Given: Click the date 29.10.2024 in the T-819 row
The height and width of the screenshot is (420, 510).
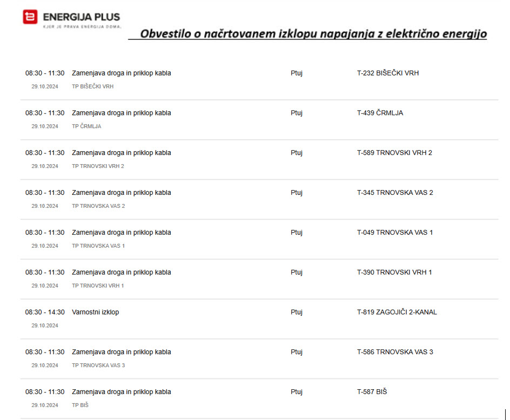Looking at the screenshot, I should (x=45, y=326).
